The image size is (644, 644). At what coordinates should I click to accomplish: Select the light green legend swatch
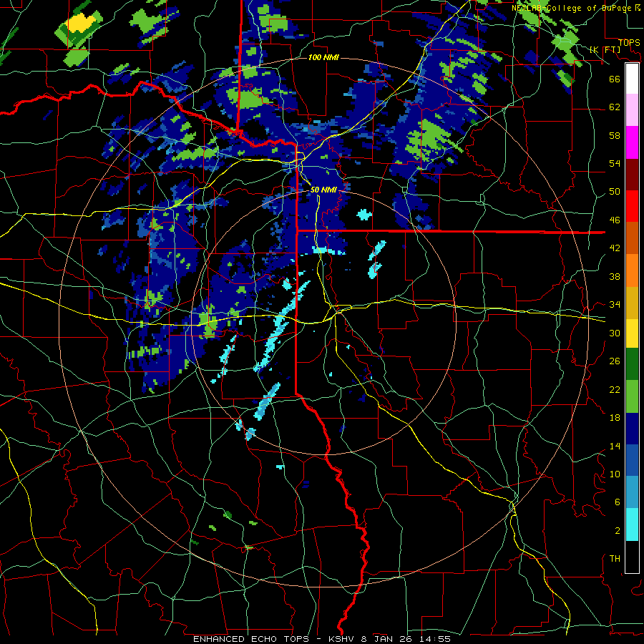[x=632, y=396]
